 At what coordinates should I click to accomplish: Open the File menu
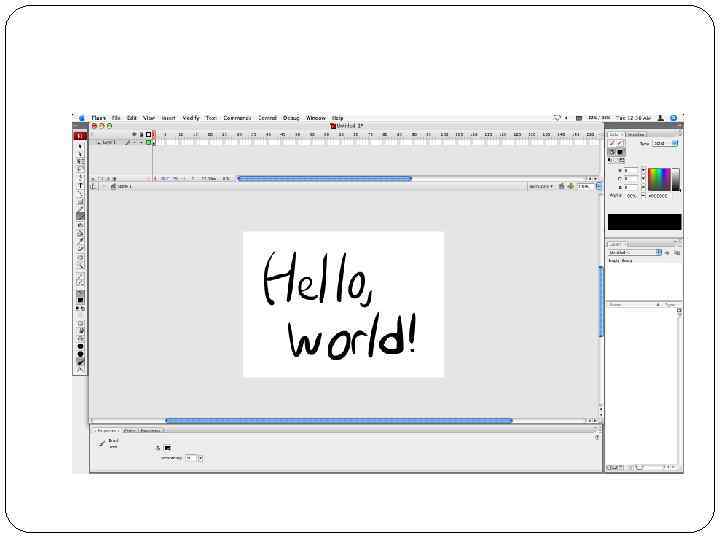point(116,118)
